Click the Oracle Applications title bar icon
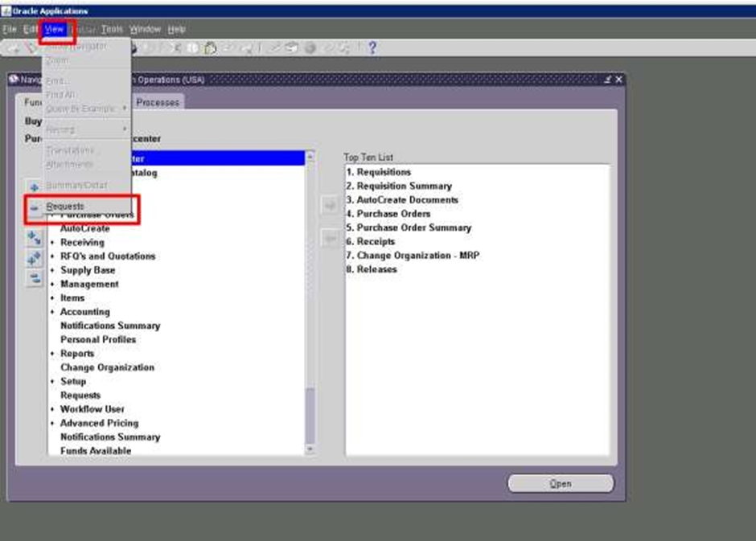Image resolution: width=756 pixels, height=541 pixels. [x=6, y=10]
